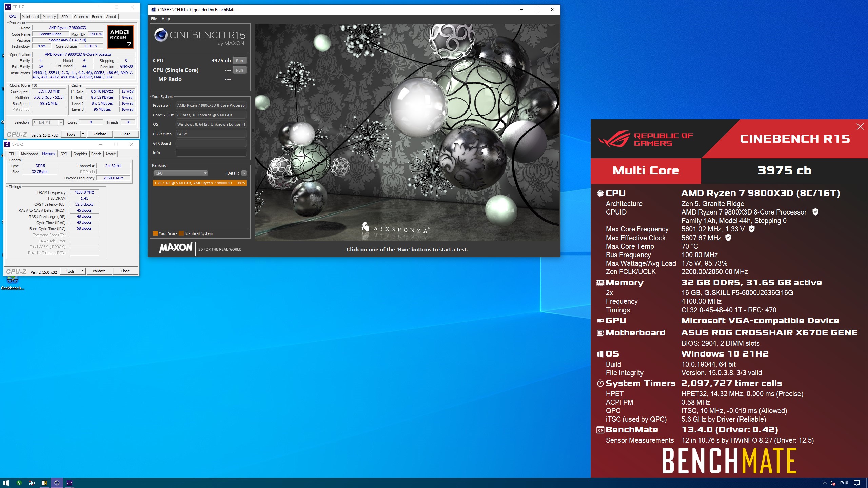Screen dimensions: 868x488
Task: Click the shield next to 5607.67 MHz
Action: 728,238
